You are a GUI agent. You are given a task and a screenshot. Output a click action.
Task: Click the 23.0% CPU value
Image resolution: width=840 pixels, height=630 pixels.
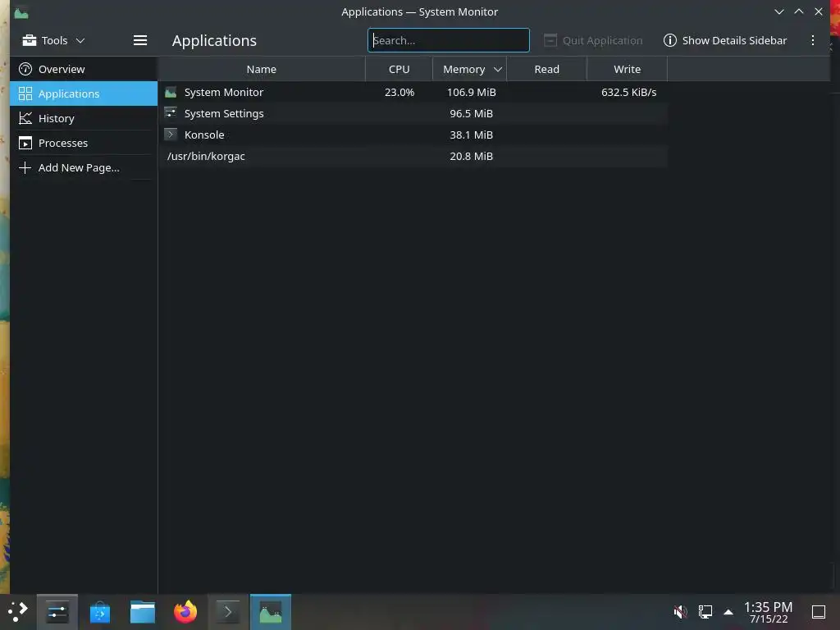399,92
